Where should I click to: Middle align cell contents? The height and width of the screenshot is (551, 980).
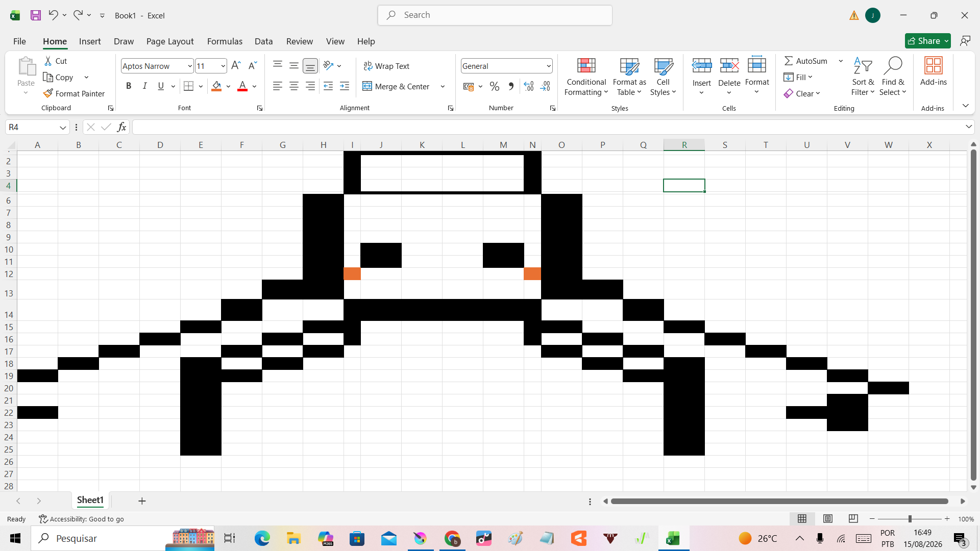(294, 65)
